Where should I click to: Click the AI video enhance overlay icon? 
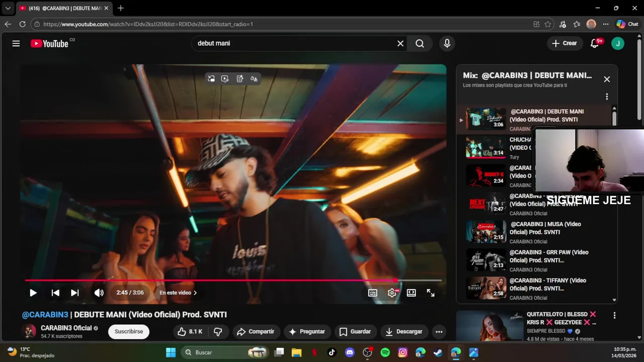[x=225, y=78]
